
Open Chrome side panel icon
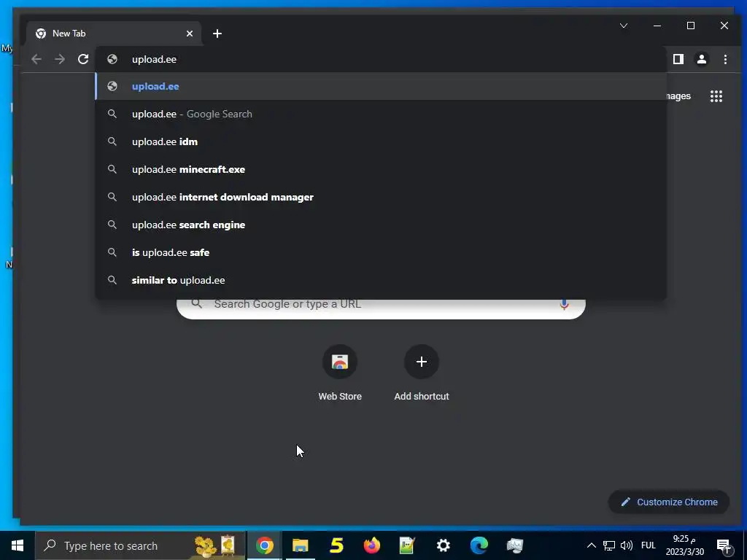678,59
